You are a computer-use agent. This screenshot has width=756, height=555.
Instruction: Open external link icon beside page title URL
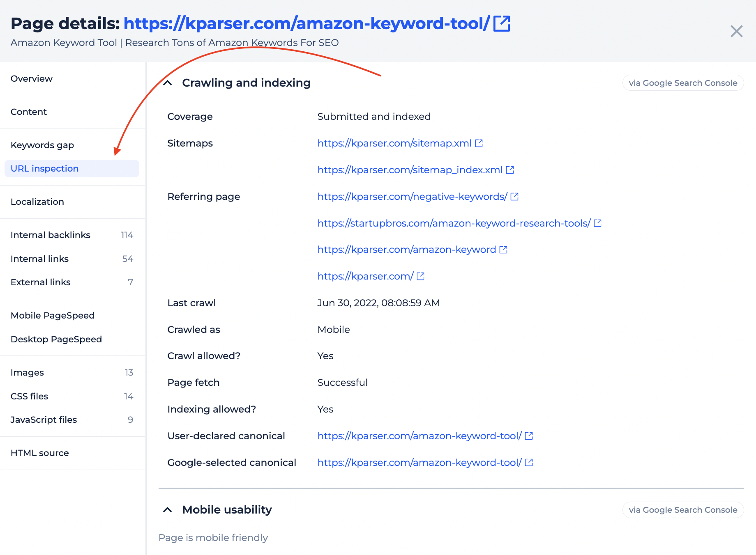[x=502, y=23]
